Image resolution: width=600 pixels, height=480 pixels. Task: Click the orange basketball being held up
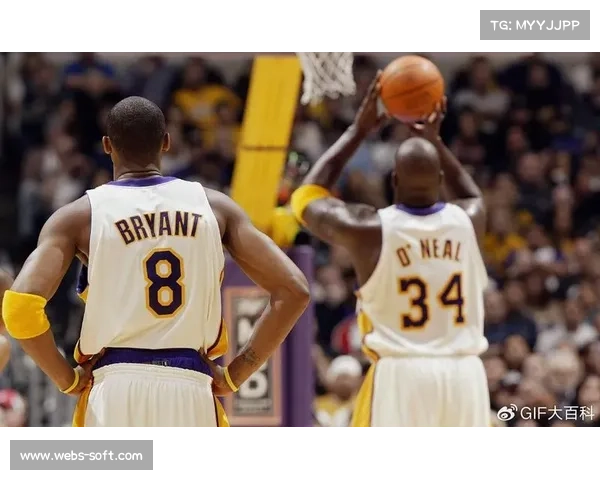pyautogui.click(x=412, y=88)
